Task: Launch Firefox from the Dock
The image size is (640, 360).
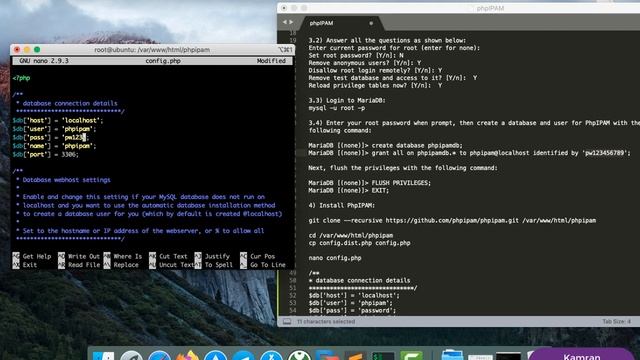Action: (x=187, y=356)
